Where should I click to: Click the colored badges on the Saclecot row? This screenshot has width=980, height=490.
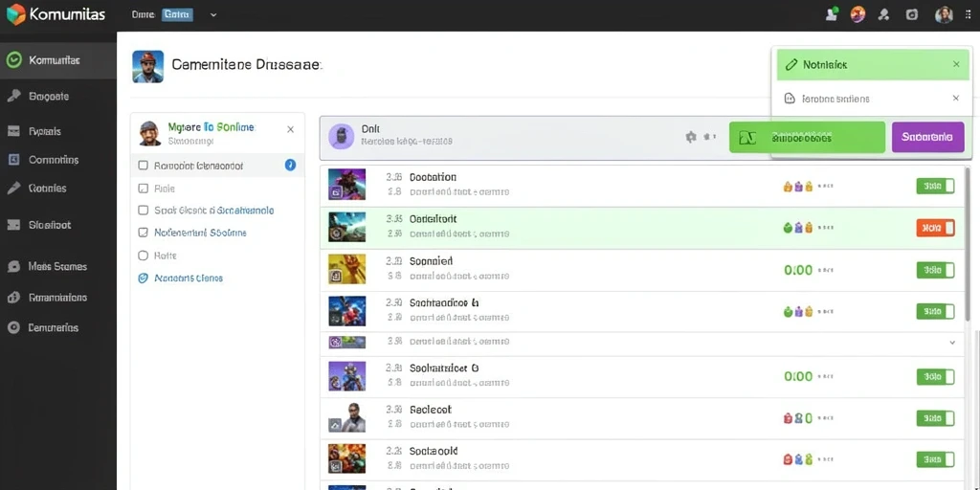click(798, 418)
